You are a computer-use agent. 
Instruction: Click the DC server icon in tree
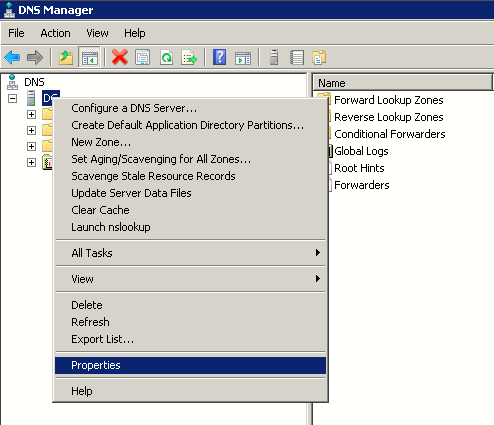tap(31, 98)
